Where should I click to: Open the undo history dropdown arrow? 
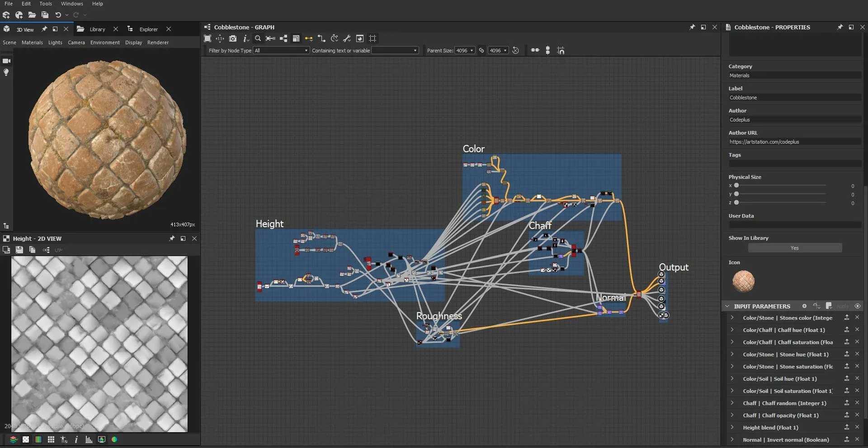click(67, 15)
